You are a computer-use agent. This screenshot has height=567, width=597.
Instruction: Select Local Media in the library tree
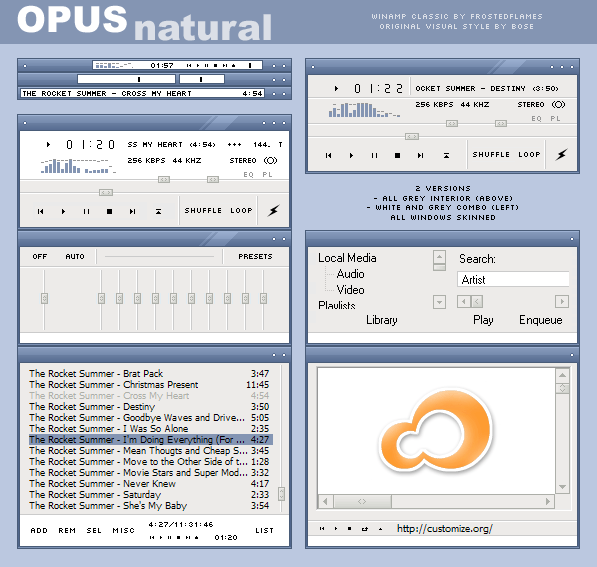(x=347, y=258)
